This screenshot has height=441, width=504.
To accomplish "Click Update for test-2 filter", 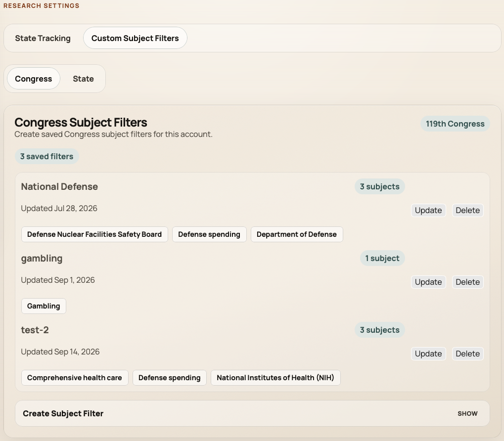I will pos(428,353).
